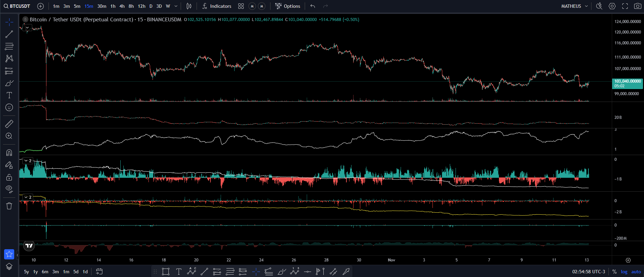Select the ABCD pattern tool in favorites bar
This screenshot has width=644, height=277.
click(192, 272)
